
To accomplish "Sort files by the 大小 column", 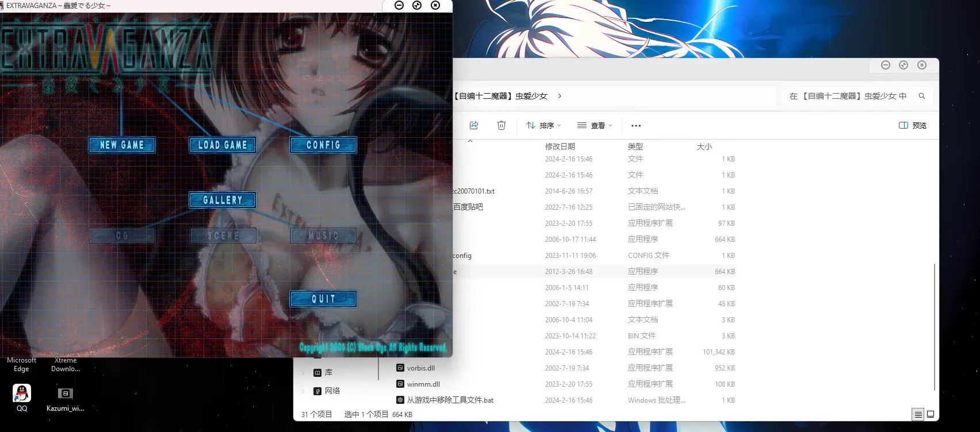I will [x=705, y=146].
